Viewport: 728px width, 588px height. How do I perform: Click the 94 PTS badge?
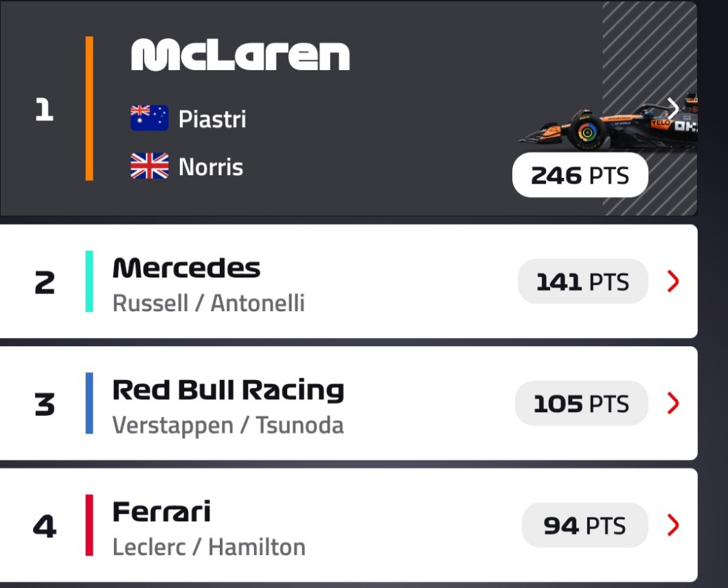(x=584, y=525)
